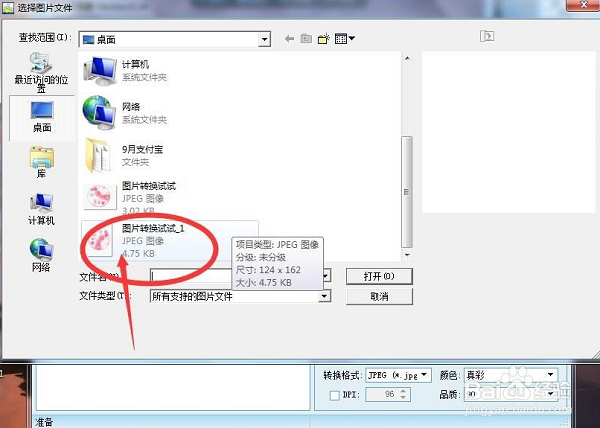Click the 文件名 input field
600x428 pixels.
coord(240,276)
